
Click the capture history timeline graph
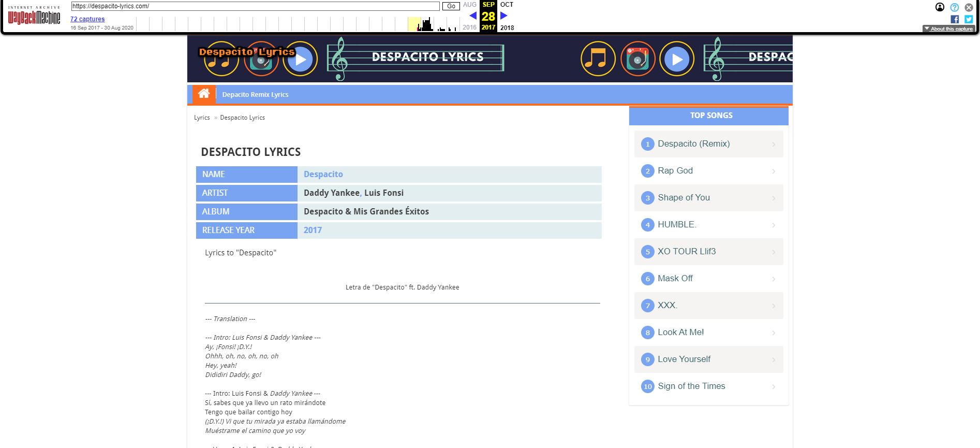[x=298, y=24]
